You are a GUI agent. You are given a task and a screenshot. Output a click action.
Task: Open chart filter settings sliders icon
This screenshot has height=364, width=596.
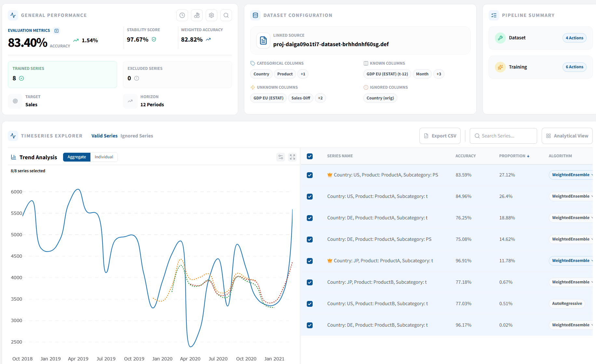(280, 157)
